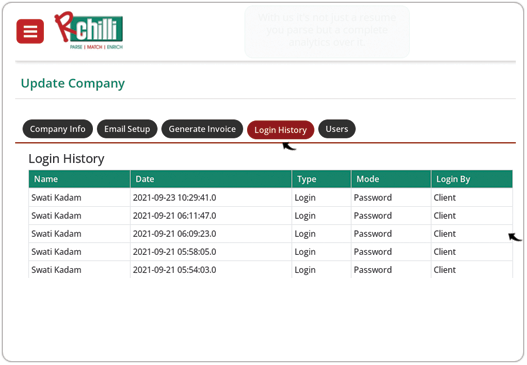
Task: Click Login type in the 10:29:41.0 row
Action: click(x=305, y=198)
